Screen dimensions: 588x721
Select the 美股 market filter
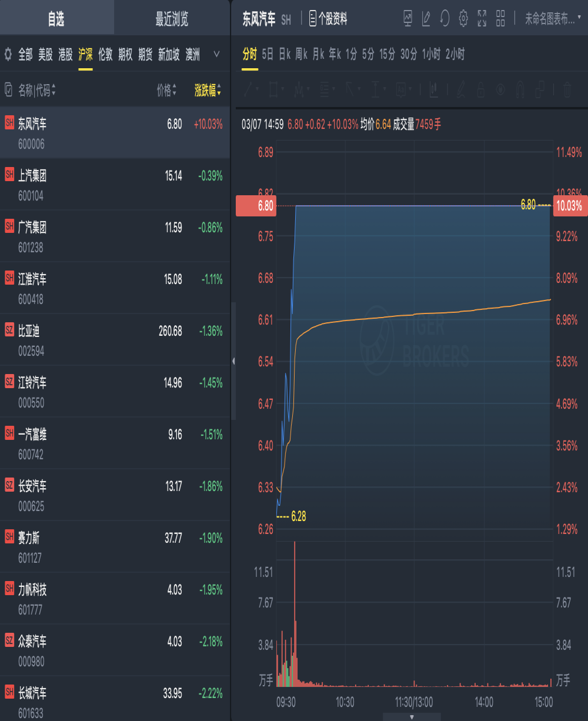tap(45, 55)
